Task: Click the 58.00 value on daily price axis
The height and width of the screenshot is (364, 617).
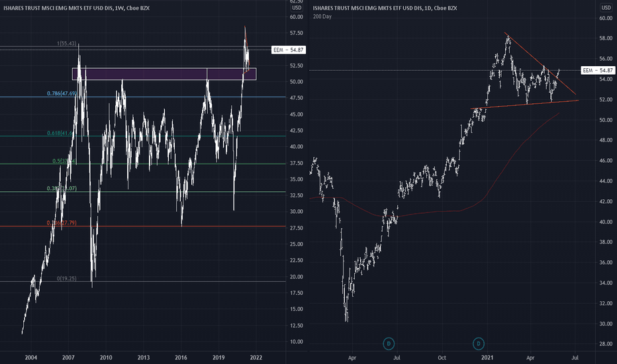Action: pyautogui.click(x=606, y=38)
